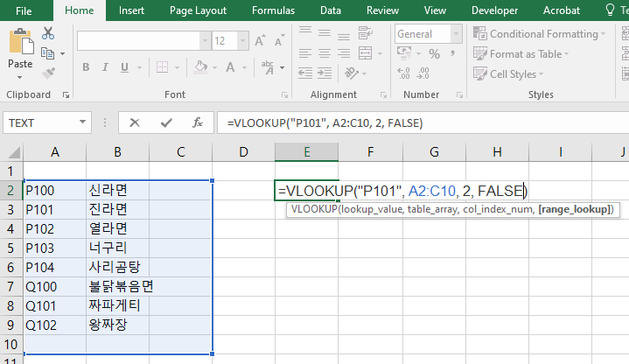Switch to the Insert tab
The height and width of the screenshot is (364, 629).
(x=131, y=10)
